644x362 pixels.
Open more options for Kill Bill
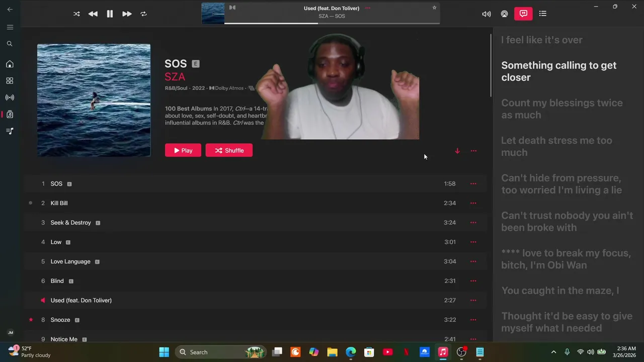click(x=473, y=203)
